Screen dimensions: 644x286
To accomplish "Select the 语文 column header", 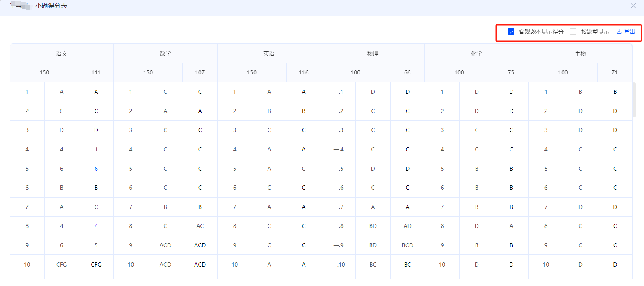I will coord(62,53).
